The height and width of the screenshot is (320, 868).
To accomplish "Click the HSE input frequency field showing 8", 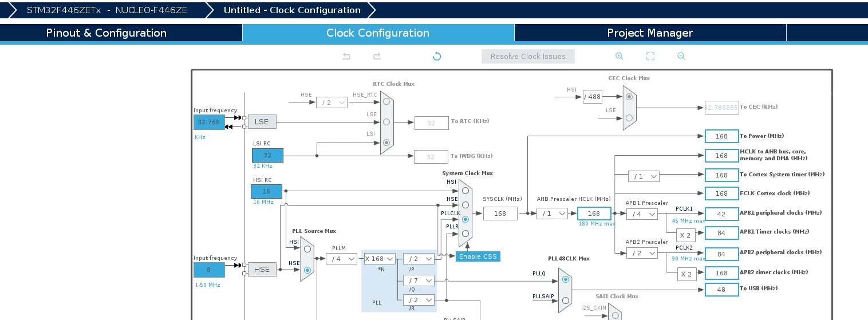I will point(209,270).
